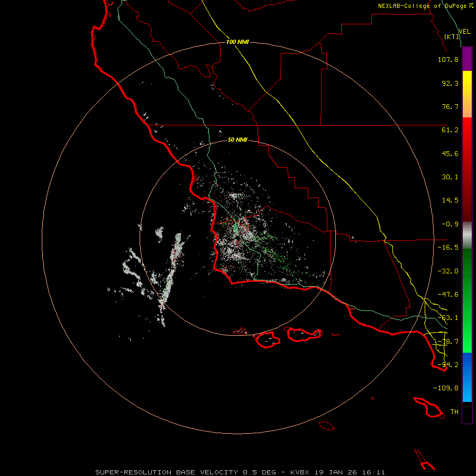Click the -32.0 legend value

(x=448, y=271)
